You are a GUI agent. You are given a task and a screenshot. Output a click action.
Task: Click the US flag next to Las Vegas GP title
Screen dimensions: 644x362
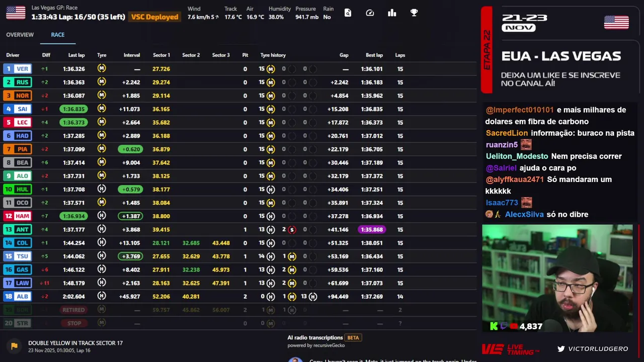pyautogui.click(x=16, y=13)
